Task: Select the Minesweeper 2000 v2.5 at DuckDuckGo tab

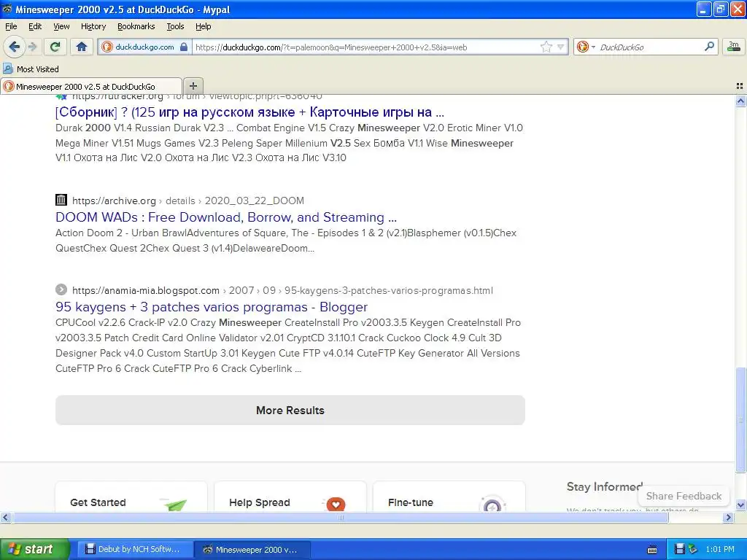Action: (91, 86)
